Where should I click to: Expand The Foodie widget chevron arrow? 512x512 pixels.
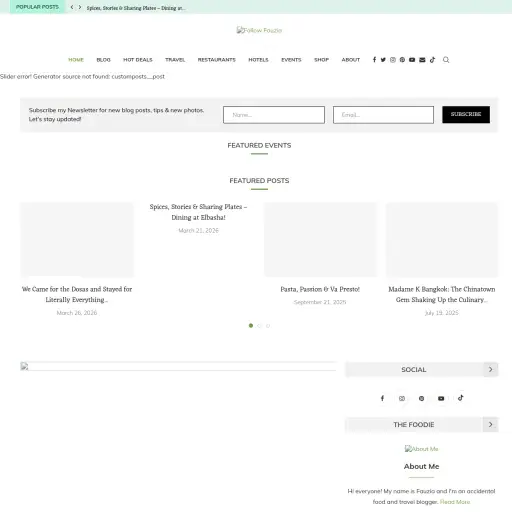point(491,424)
